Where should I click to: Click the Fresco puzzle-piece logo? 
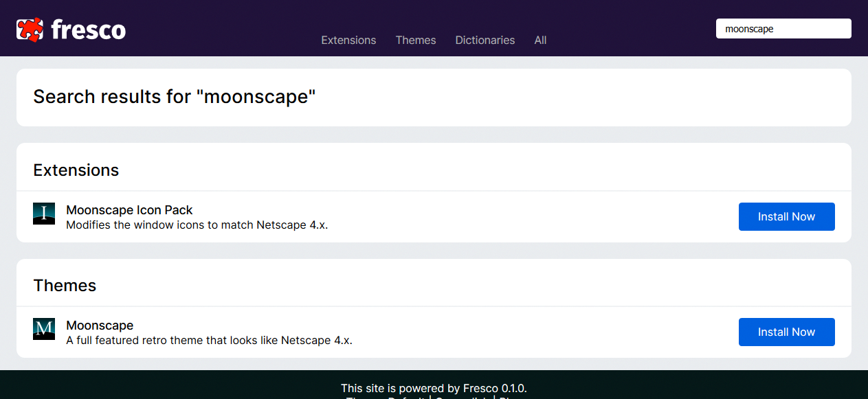(x=29, y=27)
